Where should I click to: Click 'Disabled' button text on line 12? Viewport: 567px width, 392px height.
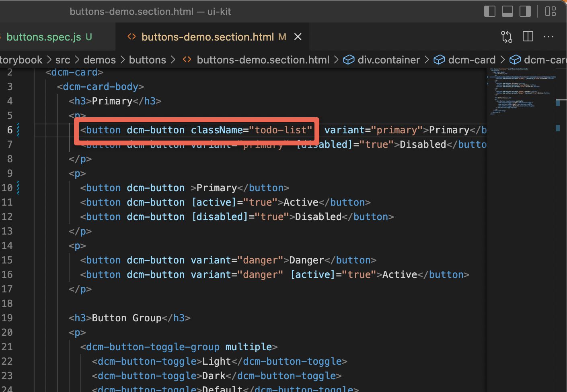point(318,217)
